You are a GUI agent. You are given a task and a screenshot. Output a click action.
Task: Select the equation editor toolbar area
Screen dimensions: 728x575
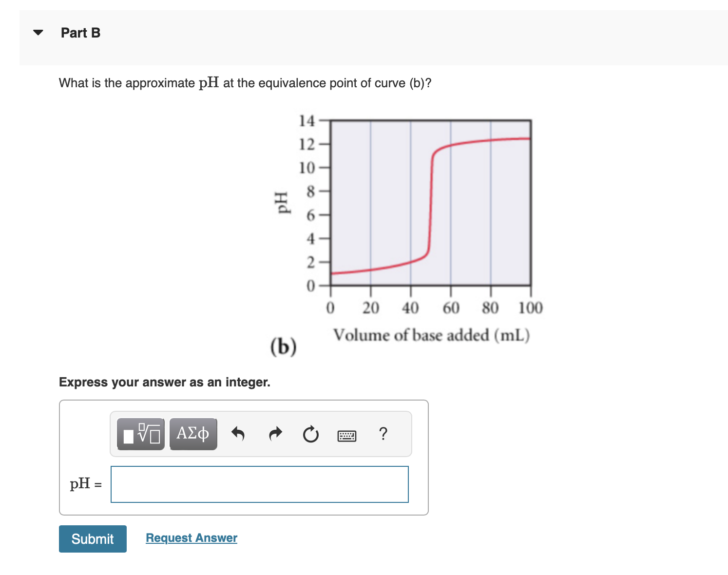[x=261, y=434]
